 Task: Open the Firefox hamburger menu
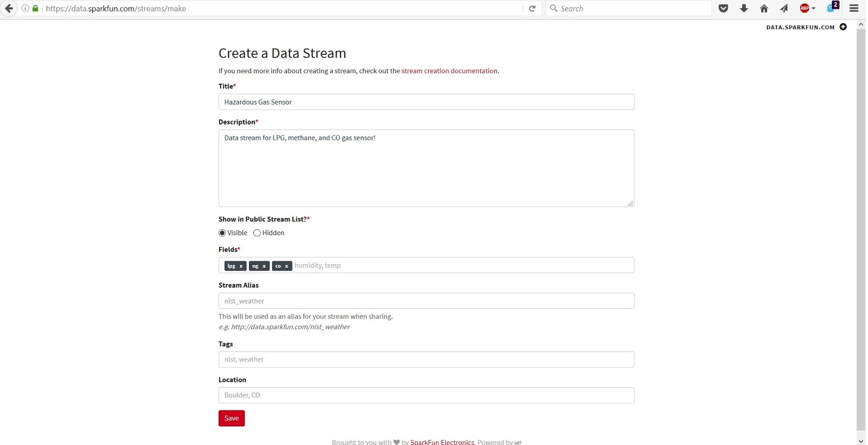click(854, 8)
